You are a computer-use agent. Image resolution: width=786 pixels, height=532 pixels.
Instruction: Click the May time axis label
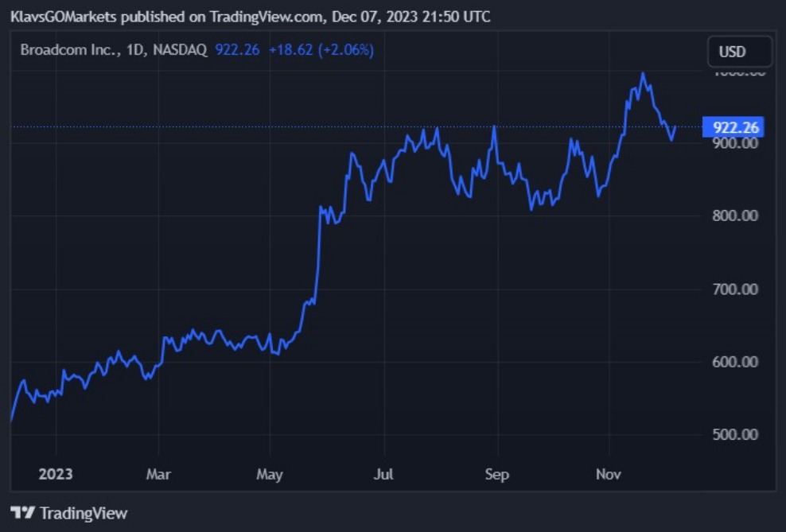270,475
